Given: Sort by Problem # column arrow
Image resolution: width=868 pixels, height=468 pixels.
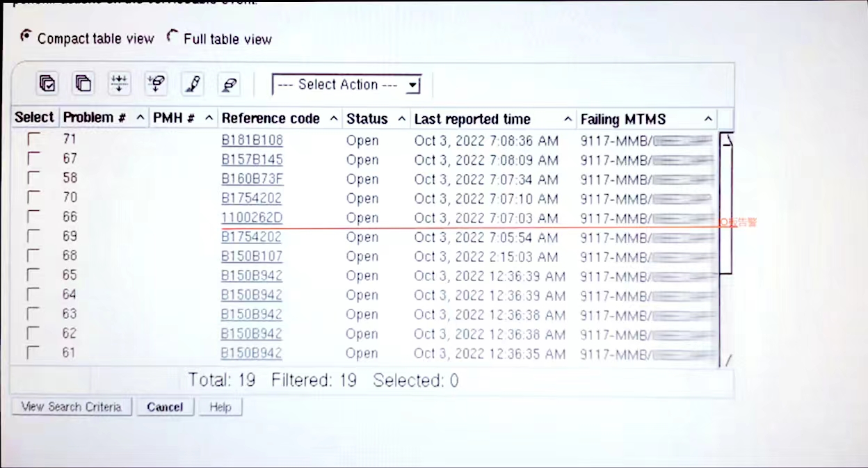Looking at the screenshot, I should [140, 118].
